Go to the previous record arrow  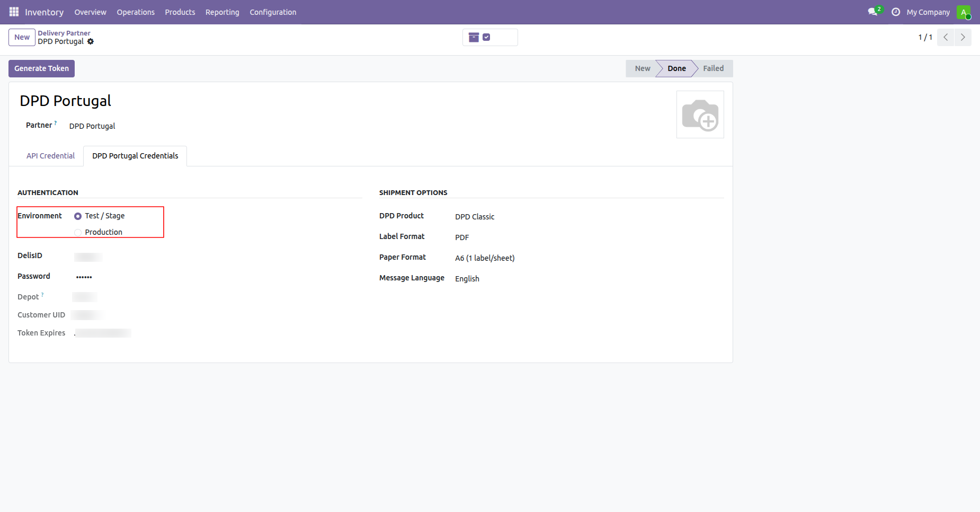point(946,37)
